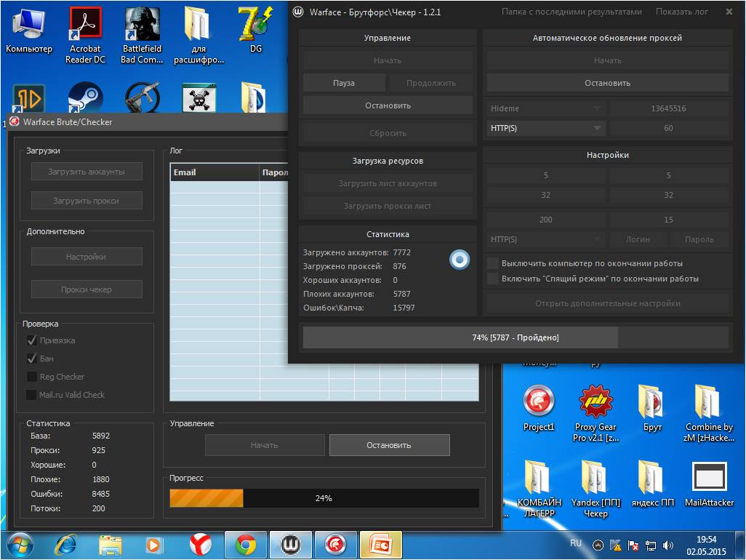The width and height of the screenshot is (746, 560).
Task: Click 'Показать лог' in title bar
Action: tap(681, 12)
